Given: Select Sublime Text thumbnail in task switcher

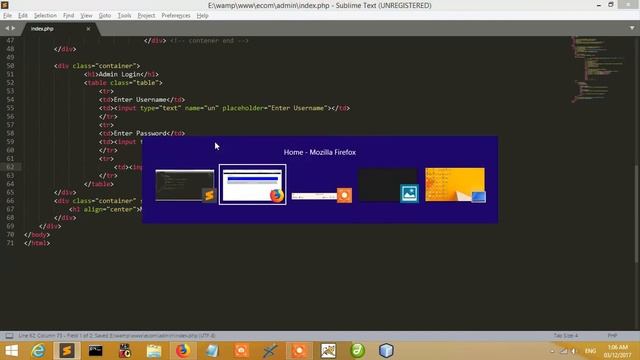Looking at the screenshot, I should (185, 186).
